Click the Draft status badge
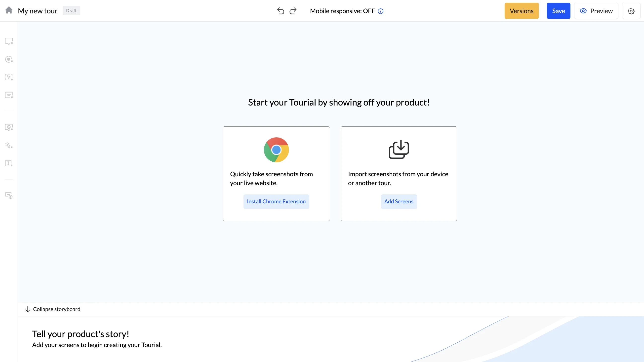The width and height of the screenshot is (644, 362). click(71, 10)
